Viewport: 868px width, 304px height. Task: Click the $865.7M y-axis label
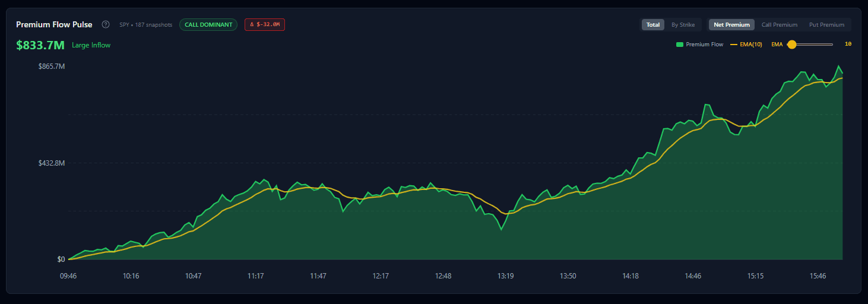(52, 66)
